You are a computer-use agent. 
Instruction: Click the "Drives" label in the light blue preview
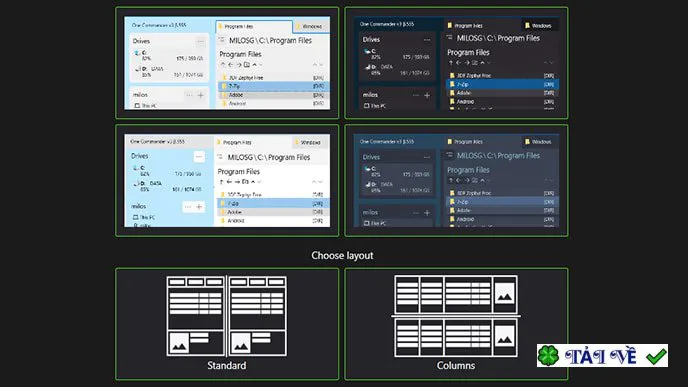tap(141, 41)
